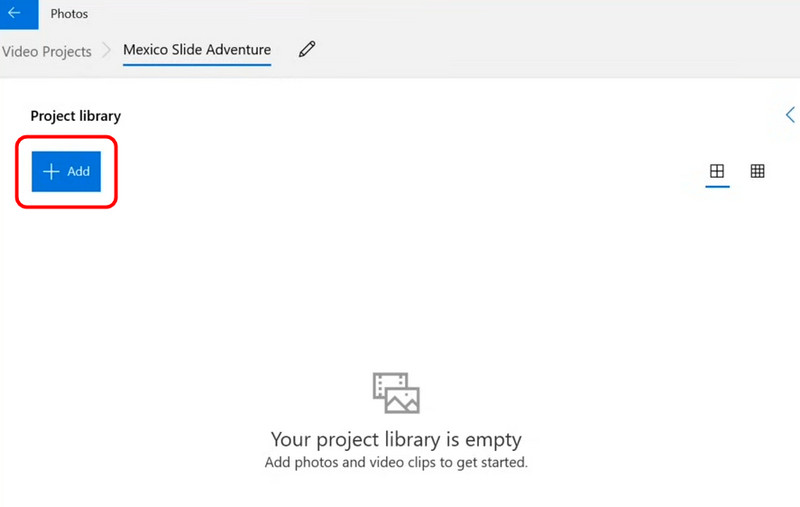Image resolution: width=800 pixels, height=507 pixels.
Task: Open the Video Projects breadcrumb
Action: point(46,51)
